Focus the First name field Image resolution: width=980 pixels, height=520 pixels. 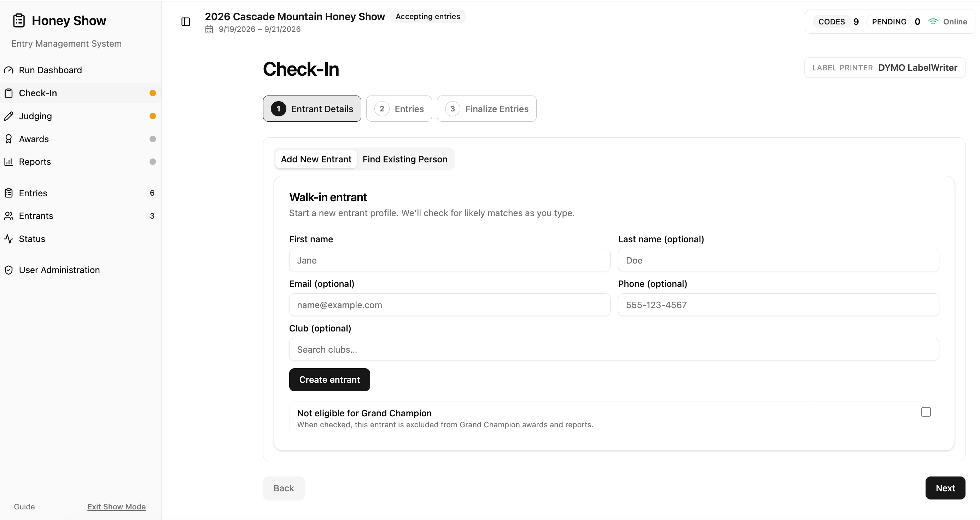pyautogui.click(x=449, y=260)
